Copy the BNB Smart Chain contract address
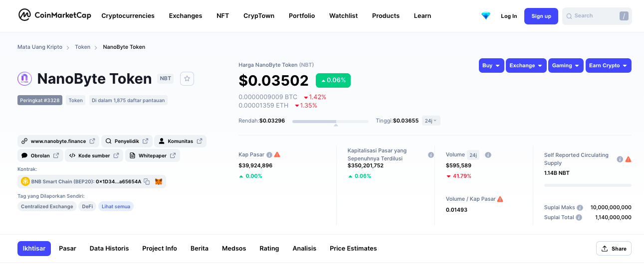This screenshot has height=268, width=644. point(147,182)
